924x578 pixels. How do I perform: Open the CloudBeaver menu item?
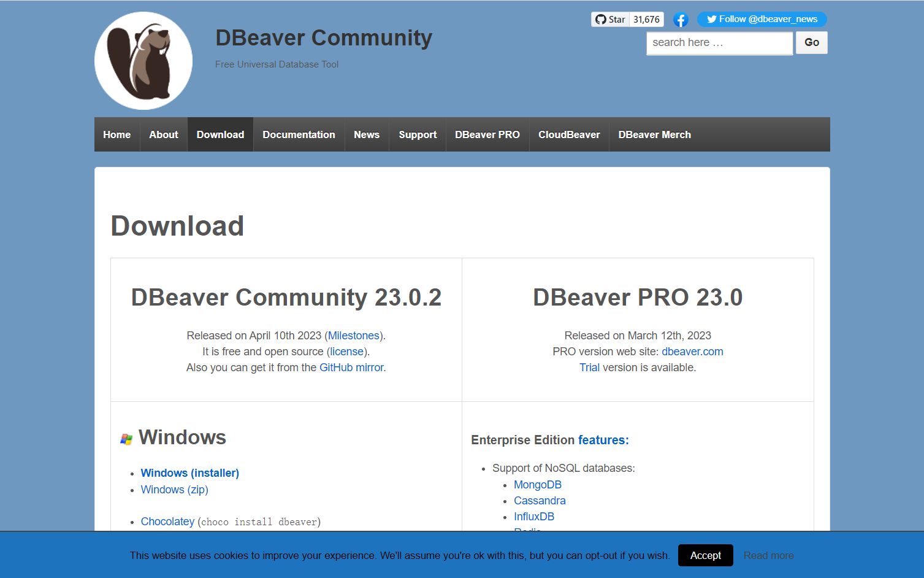click(x=569, y=134)
